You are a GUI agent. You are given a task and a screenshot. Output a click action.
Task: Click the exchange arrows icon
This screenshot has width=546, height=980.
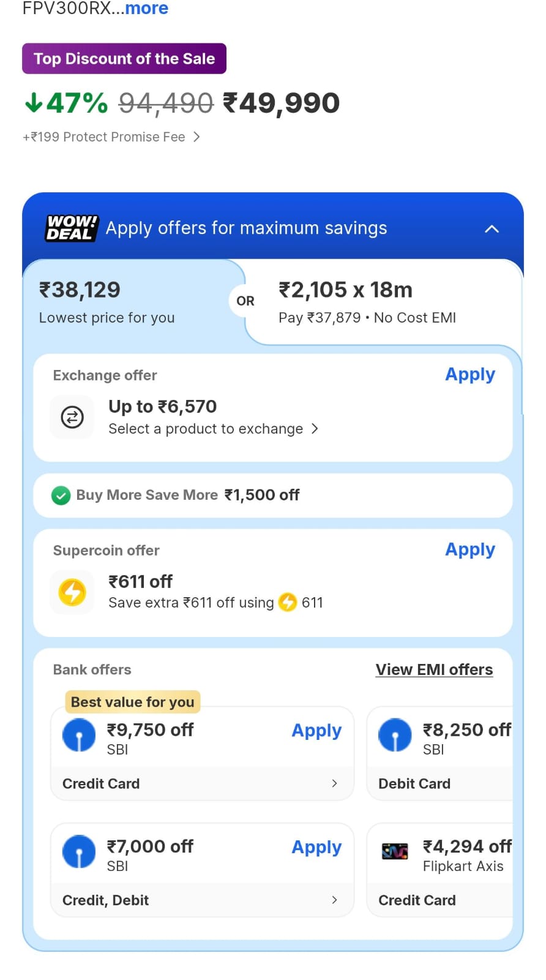point(72,418)
